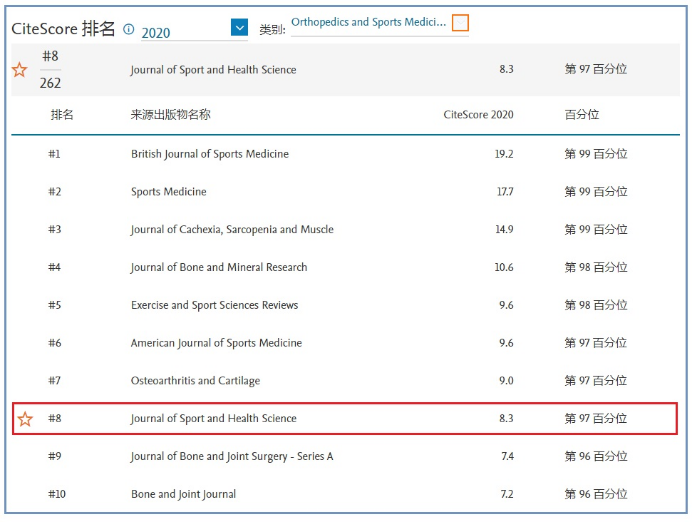Open Journal of Bone and Mineral Research
The image size is (693, 522).
[219, 268]
